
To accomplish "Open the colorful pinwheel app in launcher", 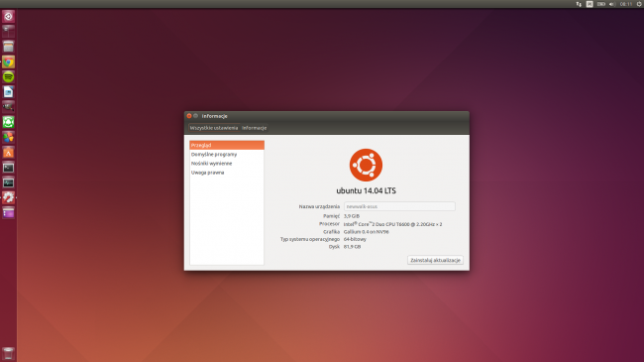I will click(8, 138).
